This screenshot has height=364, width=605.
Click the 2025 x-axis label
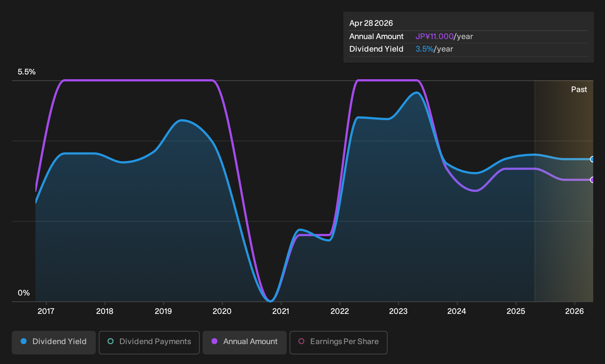(x=516, y=311)
